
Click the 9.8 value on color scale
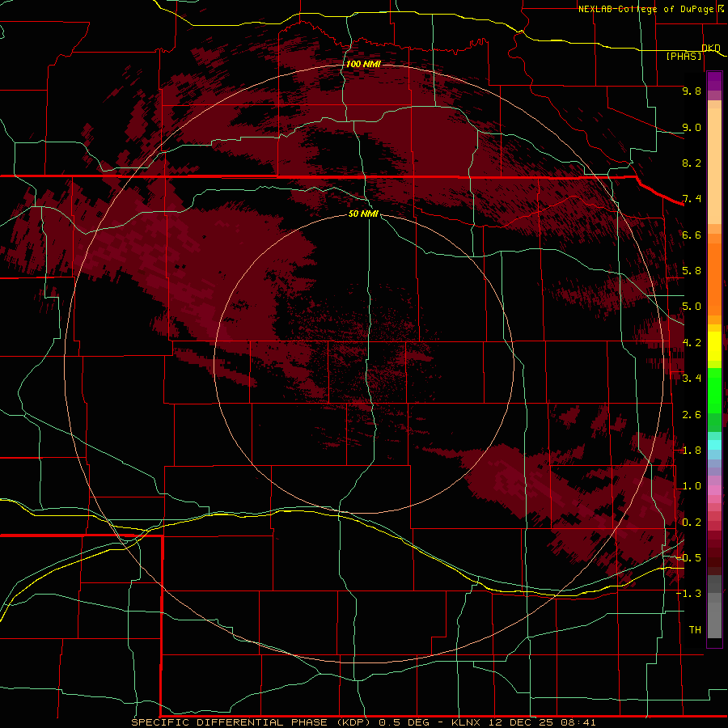coord(692,91)
